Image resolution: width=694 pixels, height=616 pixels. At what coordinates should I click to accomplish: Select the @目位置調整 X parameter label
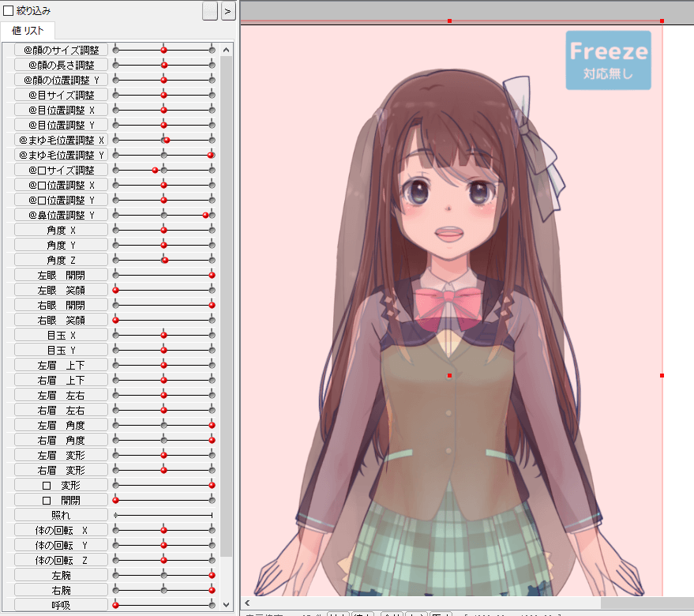61,111
